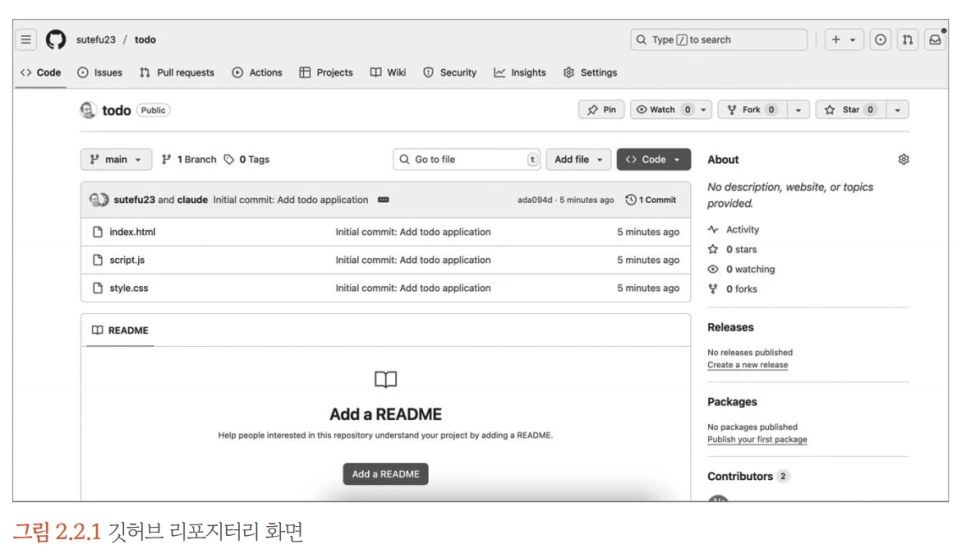Switch to the Code tab
The height and width of the screenshot is (554, 966).
[41, 73]
